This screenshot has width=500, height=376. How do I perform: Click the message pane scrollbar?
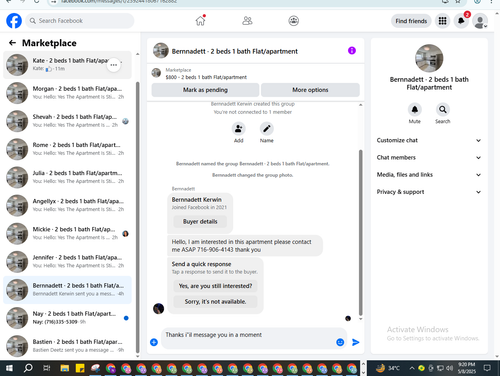point(360,232)
